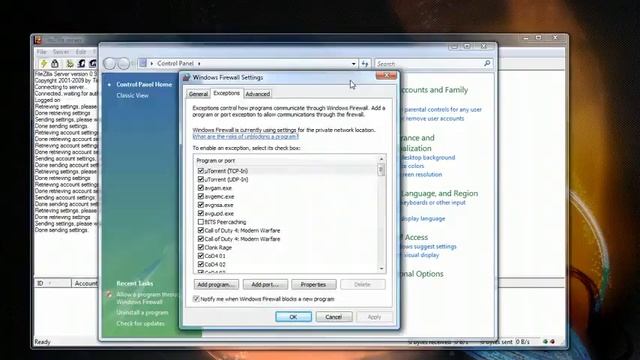Open the address bar history dropdown arrow
This screenshot has width=640, height=360.
353,64
